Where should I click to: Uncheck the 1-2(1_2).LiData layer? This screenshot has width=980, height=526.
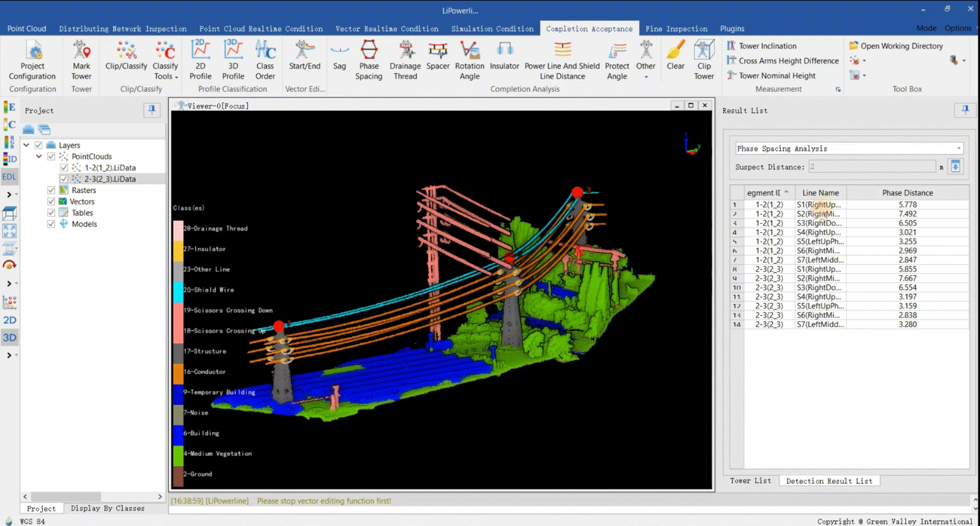click(x=64, y=167)
